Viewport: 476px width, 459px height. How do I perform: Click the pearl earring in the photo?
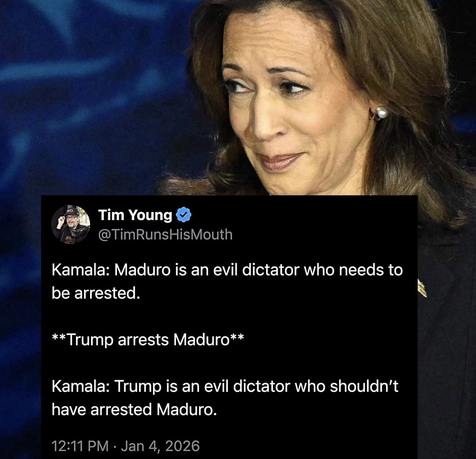pos(382,112)
